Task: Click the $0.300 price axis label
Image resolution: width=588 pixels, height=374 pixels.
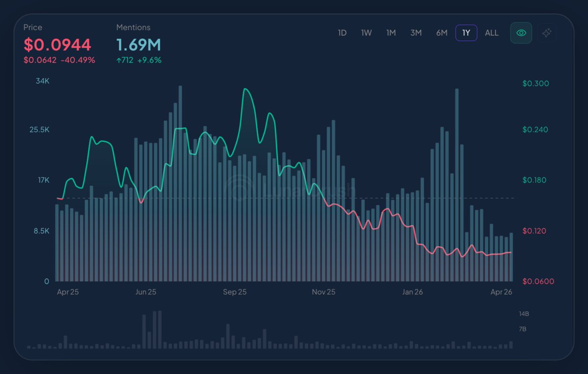Action: click(x=536, y=83)
